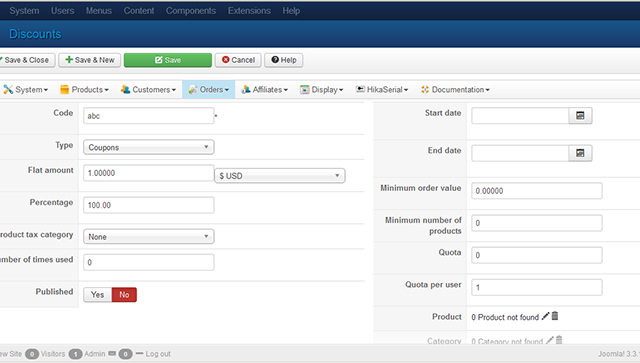Open the End date calendar picker
The height and width of the screenshot is (363, 640).
coord(580,153)
